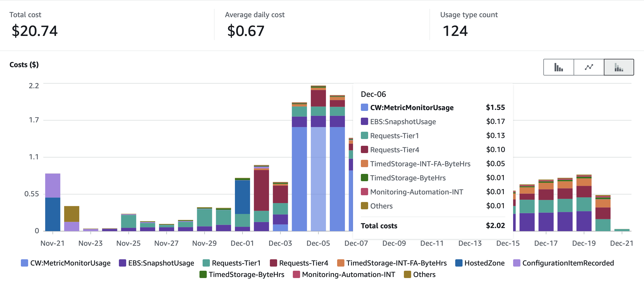Toggle Monitoring-Automation-INT legend swatch at bottom
This screenshot has width=644, height=290.
[296, 274]
